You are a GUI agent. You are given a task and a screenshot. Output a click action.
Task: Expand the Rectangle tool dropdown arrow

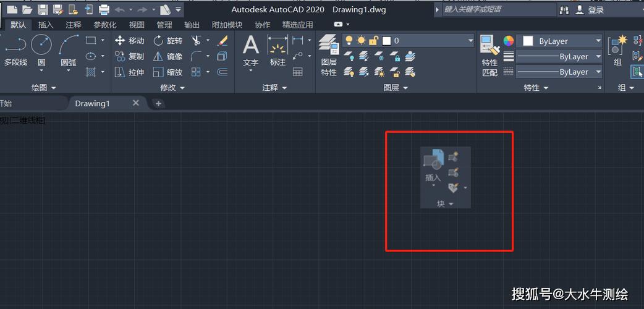pyautogui.click(x=103, y=40)
